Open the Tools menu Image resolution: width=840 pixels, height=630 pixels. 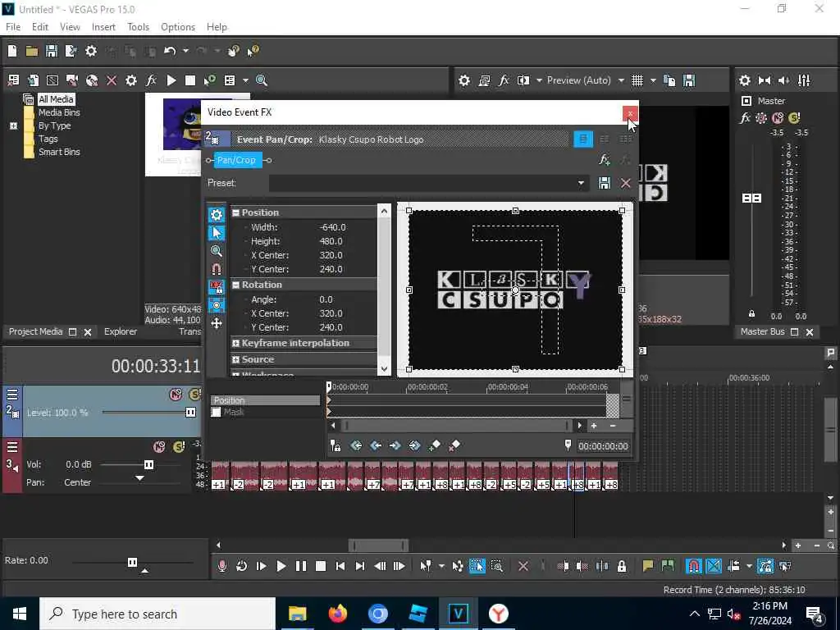point(138,27)
